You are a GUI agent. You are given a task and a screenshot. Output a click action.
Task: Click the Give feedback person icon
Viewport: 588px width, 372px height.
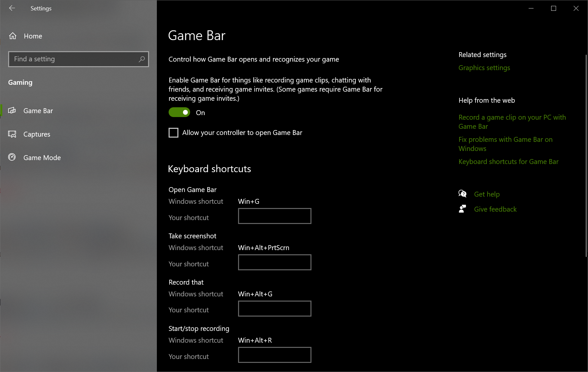pyautogui.click(x=462, y=209)
